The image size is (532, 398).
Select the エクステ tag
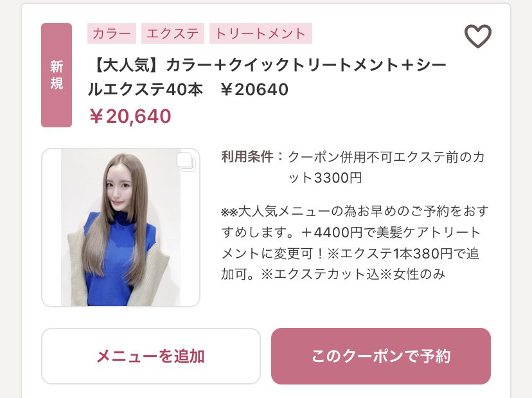coord(173,33)
